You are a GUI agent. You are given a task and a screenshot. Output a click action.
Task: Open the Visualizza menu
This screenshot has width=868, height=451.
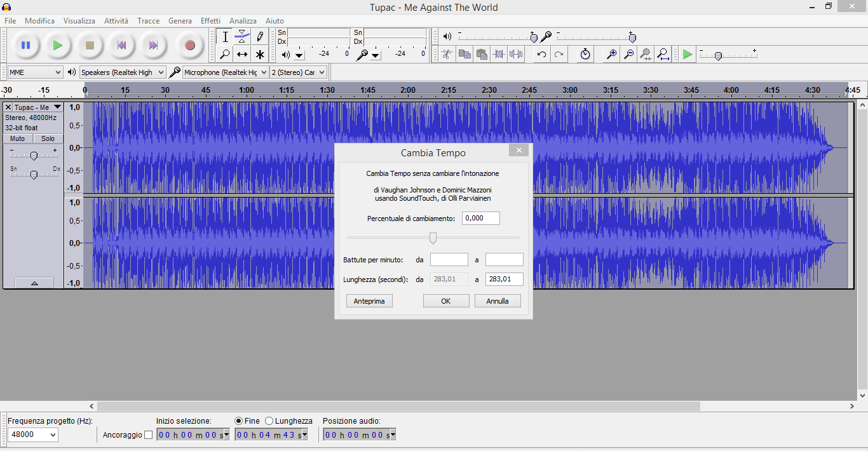pos(79,21)
